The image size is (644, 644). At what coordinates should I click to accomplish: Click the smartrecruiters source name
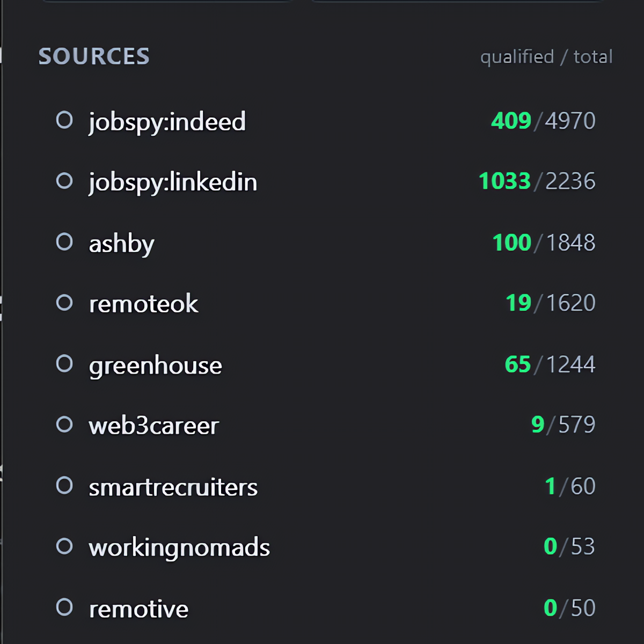(173, 487)
